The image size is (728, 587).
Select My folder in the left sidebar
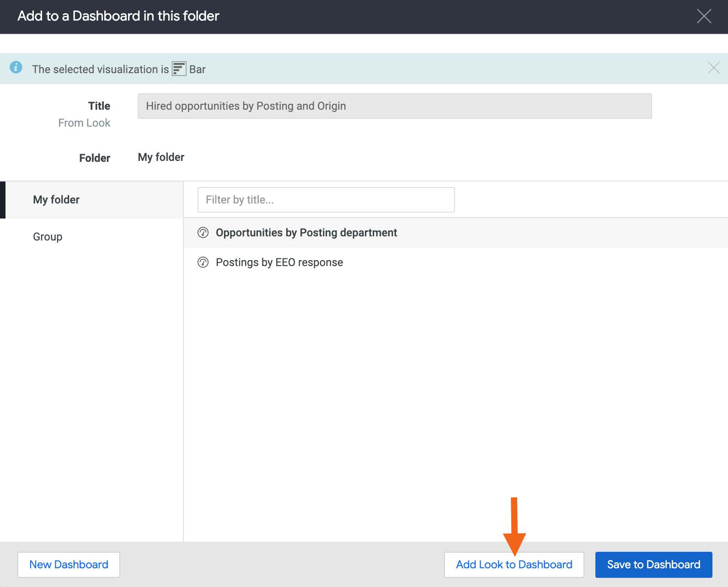pos(56,200)
